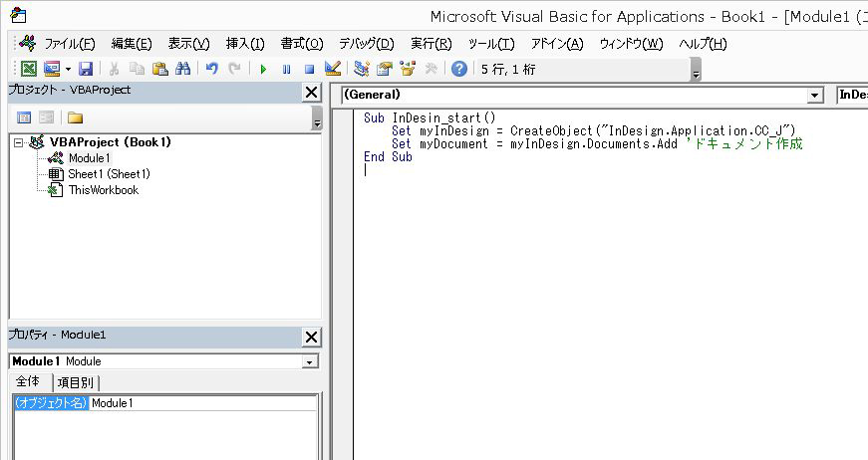Screen dimensions: 868x460
Task: Open the Module1 Module object dropdown
Action: point(310,361)
